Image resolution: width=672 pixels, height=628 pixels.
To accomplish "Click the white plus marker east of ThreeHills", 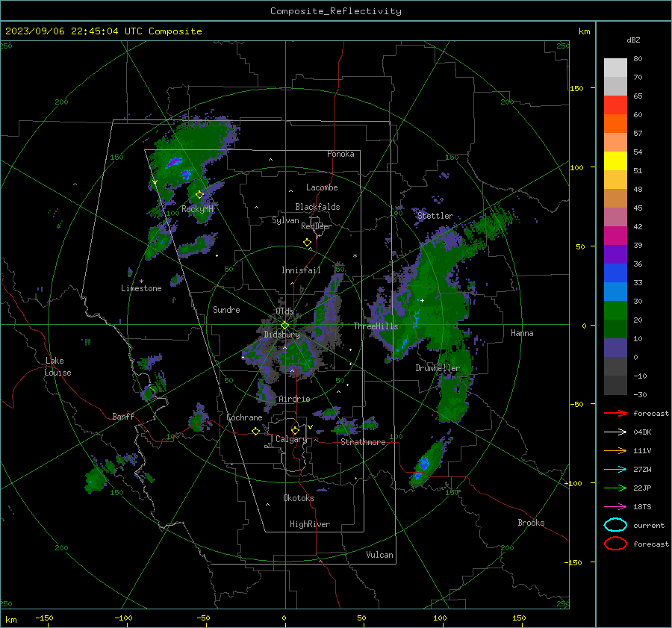I will click(422, 300).
